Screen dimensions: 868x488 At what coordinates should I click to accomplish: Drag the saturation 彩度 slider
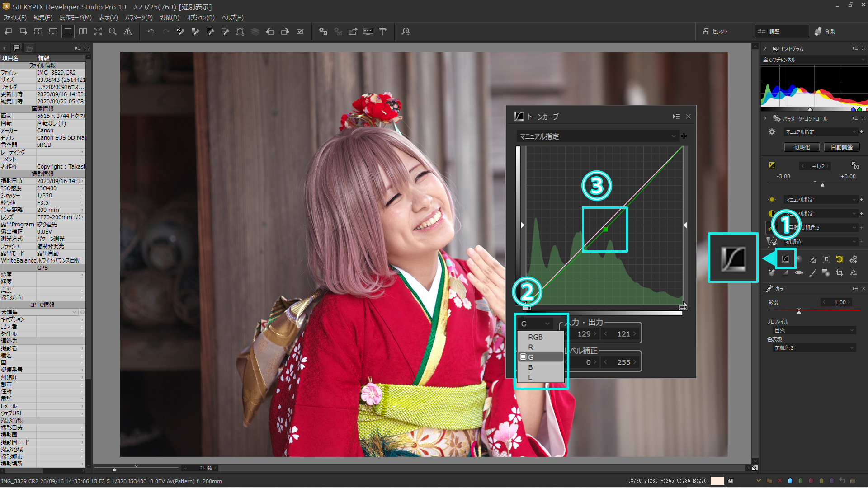(x=798, y=310)
